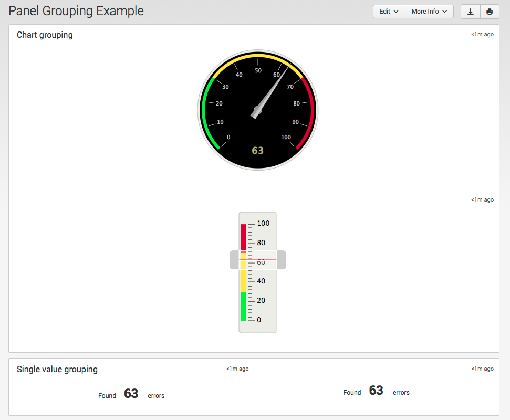
Task: Click the 20 label on the marker gauge
Action: click(261, 300)
